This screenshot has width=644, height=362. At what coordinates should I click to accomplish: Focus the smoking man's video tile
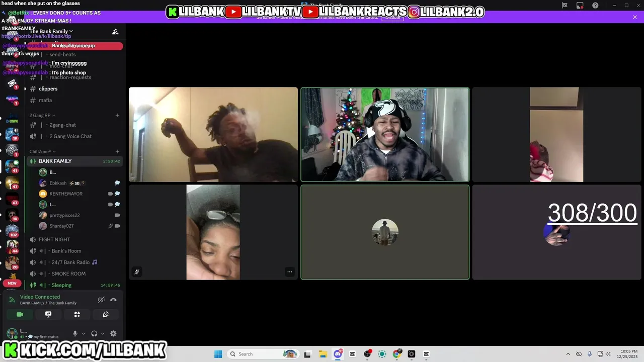point(213,135)
